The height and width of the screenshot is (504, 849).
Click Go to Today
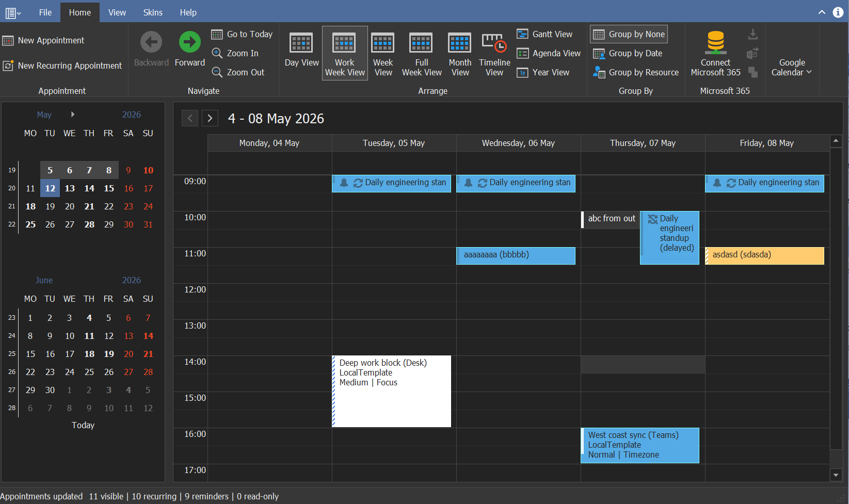pos(242,34)
